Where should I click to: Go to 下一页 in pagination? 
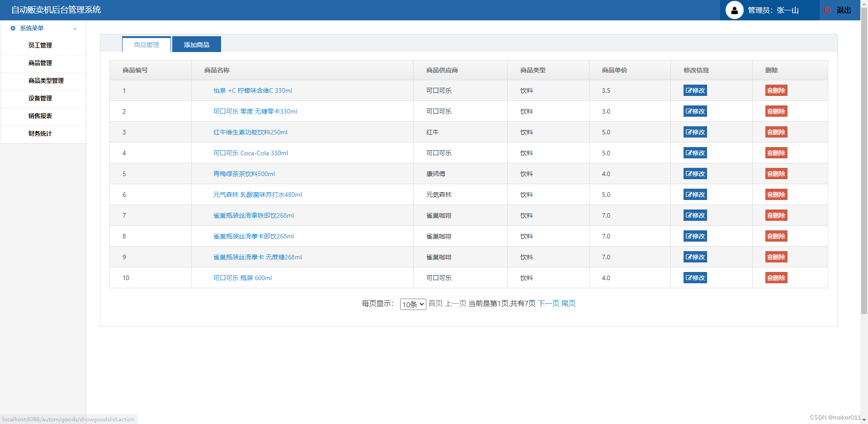548,304
